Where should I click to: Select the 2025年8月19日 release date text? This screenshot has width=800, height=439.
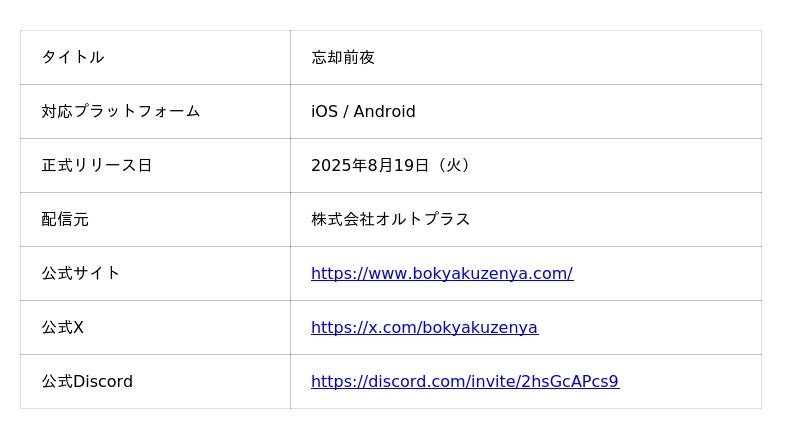coord(370,166)
